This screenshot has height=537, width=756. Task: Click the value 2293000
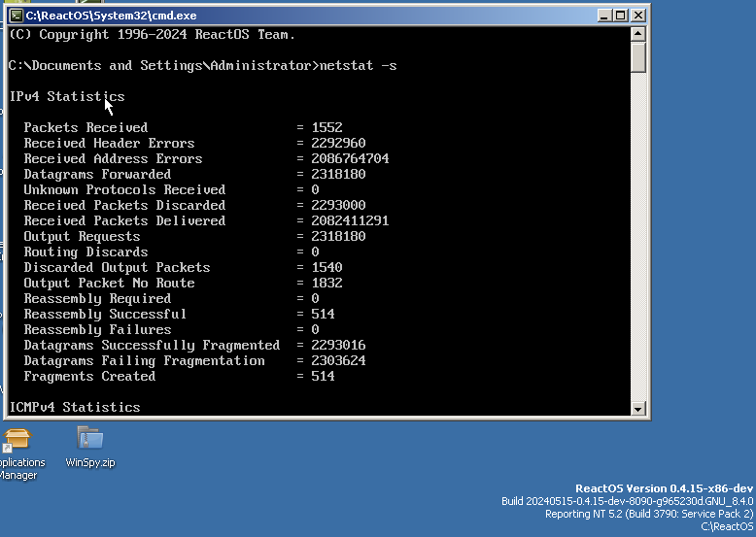[338, 205]
